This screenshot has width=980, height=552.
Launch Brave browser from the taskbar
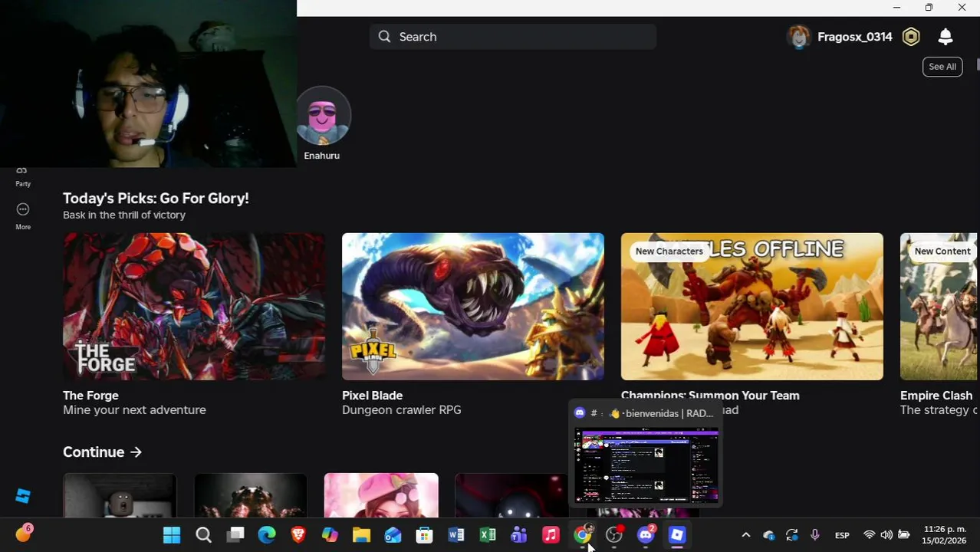pos(298,535)
